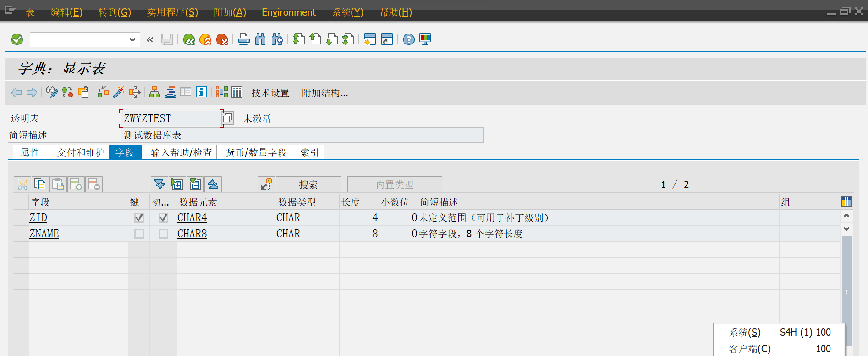Select the ZID row selector
This screenshot has width=868, height=356.
21,217
